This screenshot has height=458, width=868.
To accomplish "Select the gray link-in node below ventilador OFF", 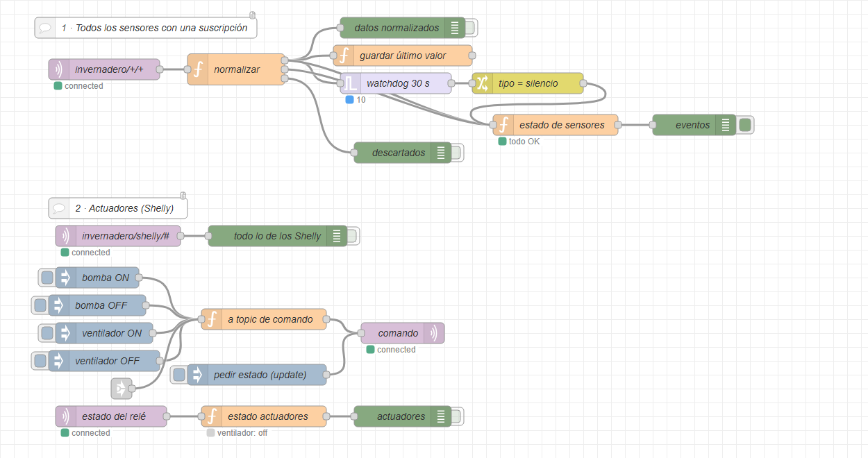I will coord(122,389).
